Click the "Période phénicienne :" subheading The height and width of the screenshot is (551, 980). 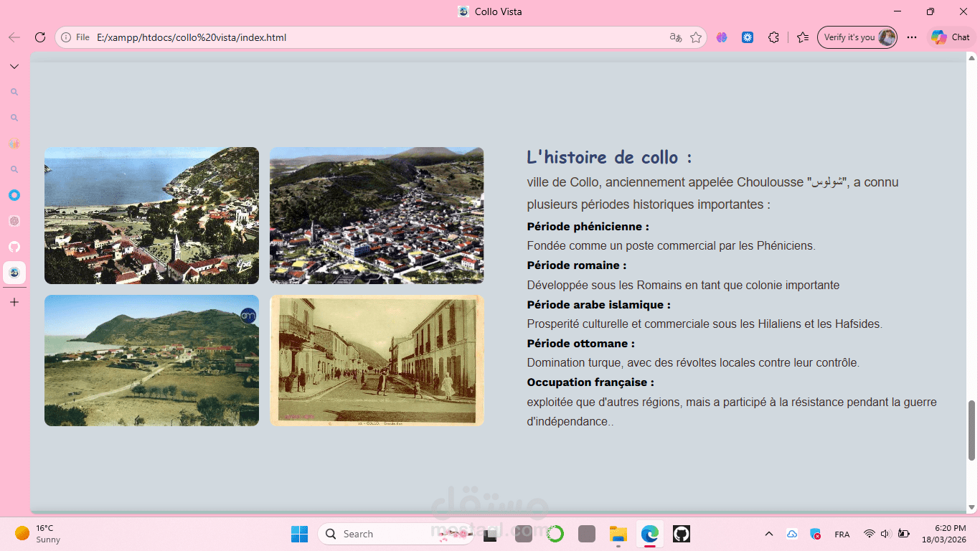click(x=588, y=227)
